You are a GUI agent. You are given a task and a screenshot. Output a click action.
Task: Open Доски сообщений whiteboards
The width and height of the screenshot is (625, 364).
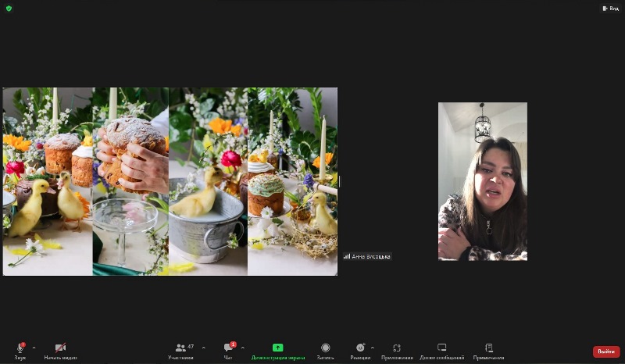pyautogui.click(x=441, y=352)
